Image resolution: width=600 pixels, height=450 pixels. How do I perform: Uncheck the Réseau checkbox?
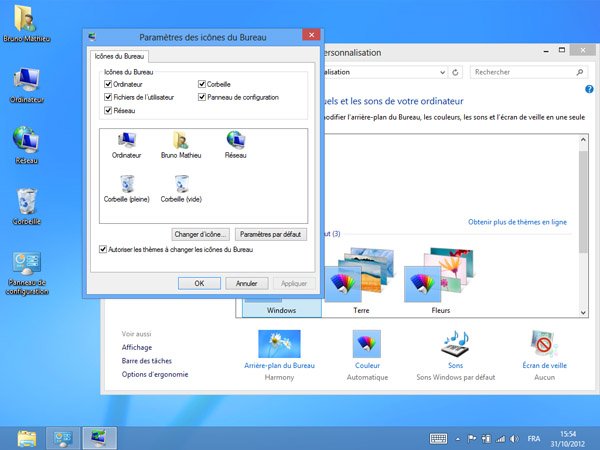108,111
